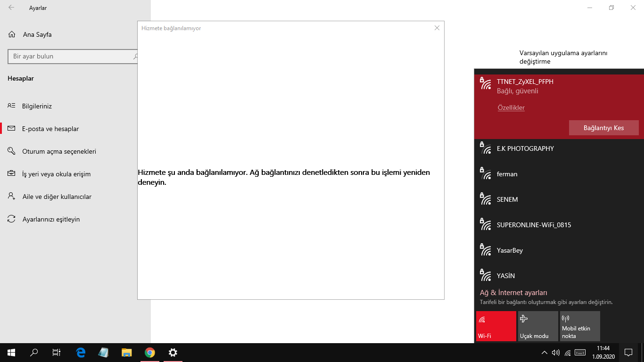Open Ağ & İnternet ayarları link
The height and width of the screenshot is (362, 644).
(x=513, y=293)
